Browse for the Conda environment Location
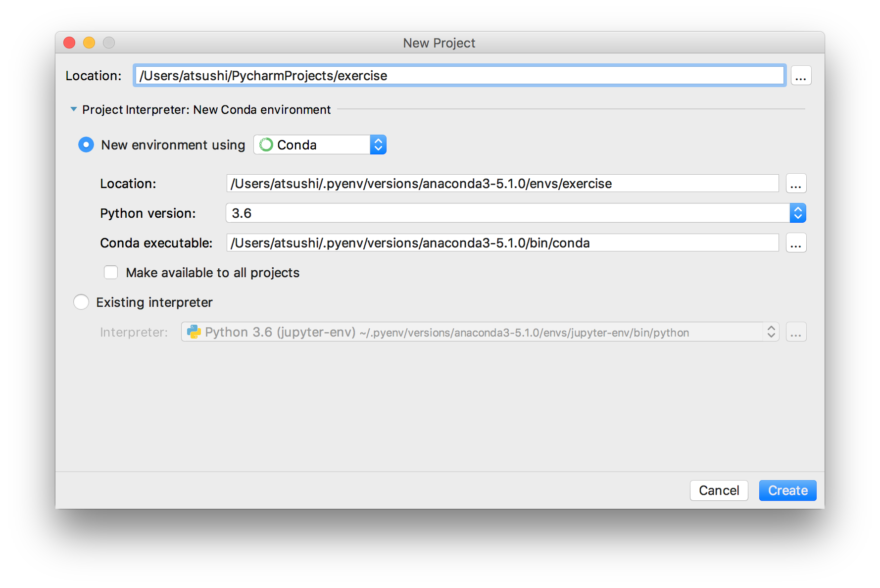Screen dimensions: 880x588 (796, 183)
